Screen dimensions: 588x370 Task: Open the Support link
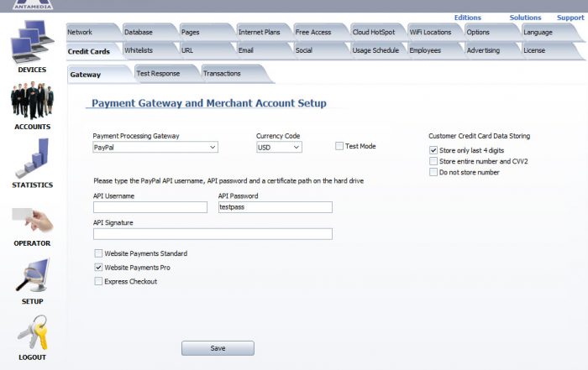point(570,18)
